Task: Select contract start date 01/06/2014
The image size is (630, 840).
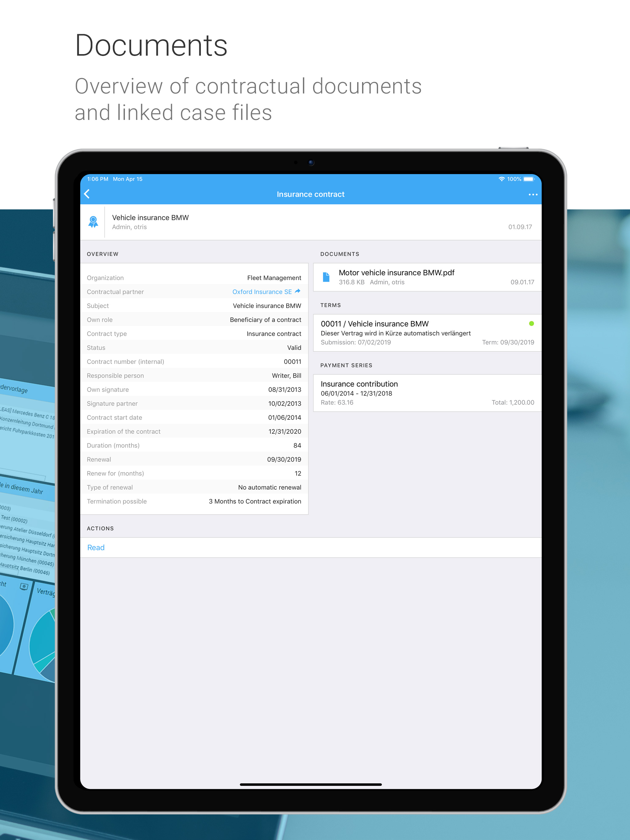Action: pyautogui.click(x=285, y=418)
